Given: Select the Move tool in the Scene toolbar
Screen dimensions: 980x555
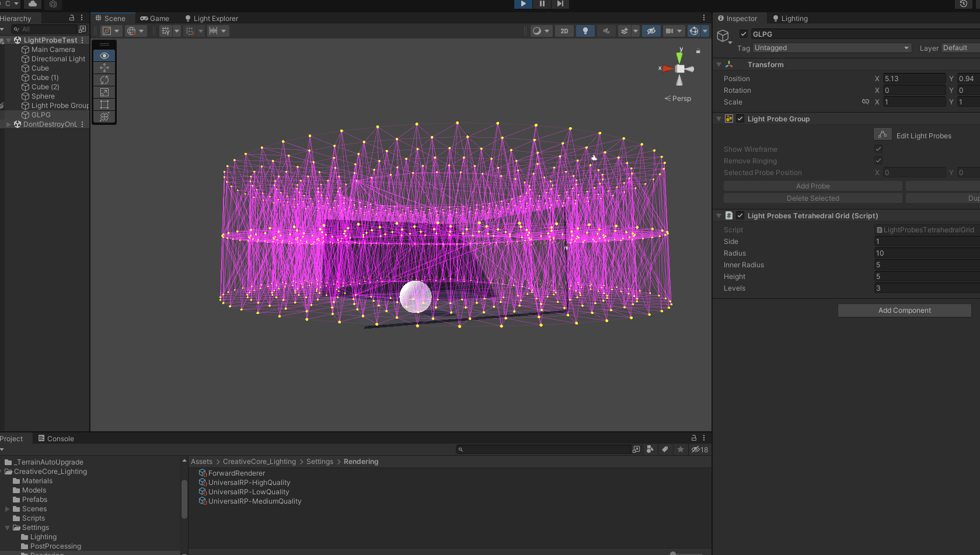Looking at the screenshot, I should point(104,68).
